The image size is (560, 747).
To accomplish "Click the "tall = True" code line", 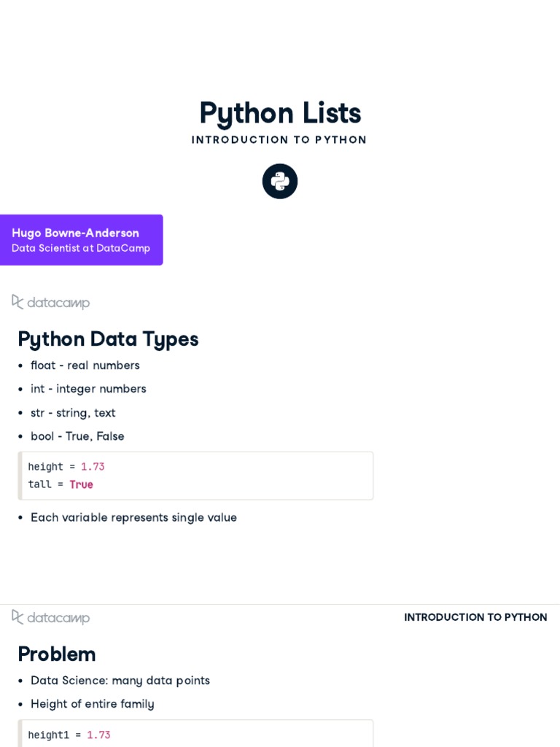I will [61, 484].
